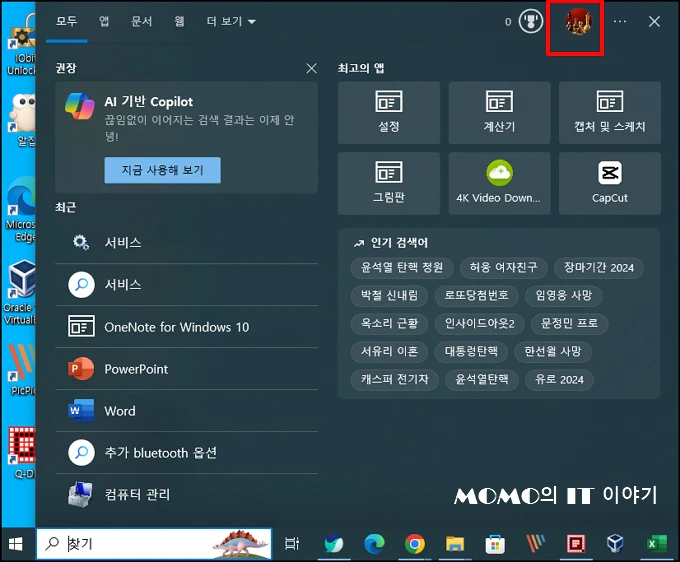Open 서비스 with the gear icon

click(186, 242)
